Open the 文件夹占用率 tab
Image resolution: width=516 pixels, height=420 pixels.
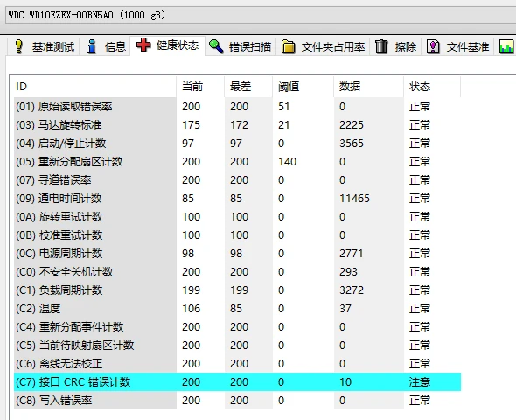(324, 46)
